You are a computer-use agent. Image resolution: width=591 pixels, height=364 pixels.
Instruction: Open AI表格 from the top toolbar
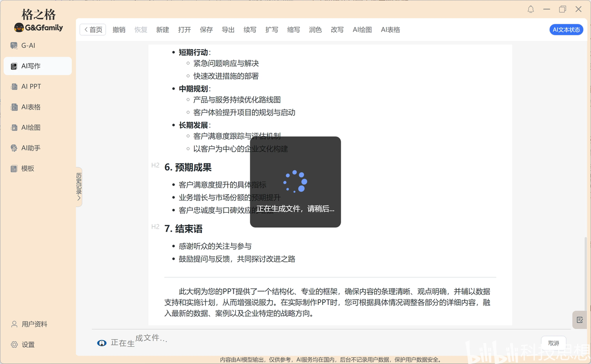coord(391,30)
